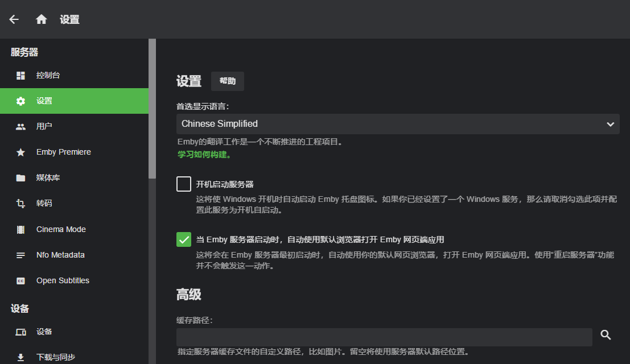Click the home icon in top bar
Viewport: 630px width, 364px height.
click(41, 19)
